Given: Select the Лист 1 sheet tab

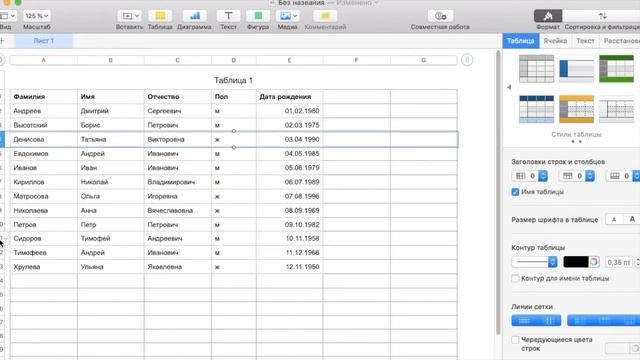Looking at the screenshot, I should point(44,41).
